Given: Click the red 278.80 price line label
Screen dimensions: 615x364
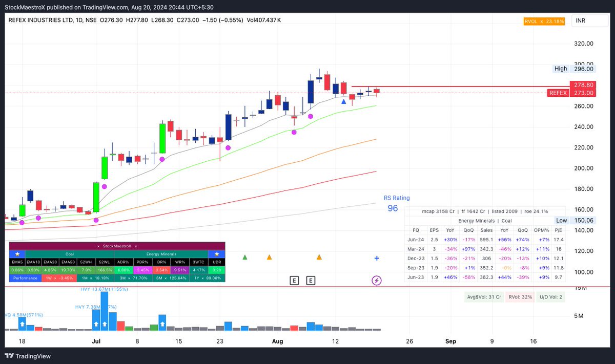Looking at the screenshot, I should point(583,85).
